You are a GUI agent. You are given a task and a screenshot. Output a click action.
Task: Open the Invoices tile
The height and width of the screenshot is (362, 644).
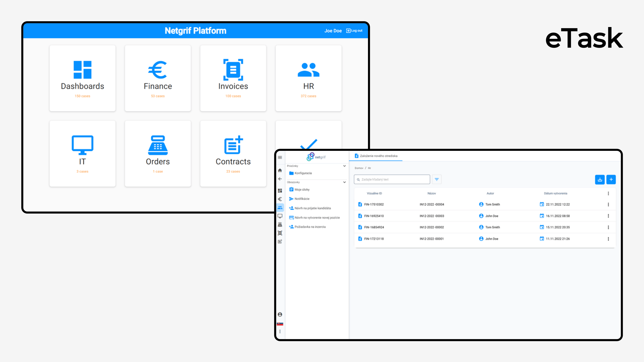233,78
